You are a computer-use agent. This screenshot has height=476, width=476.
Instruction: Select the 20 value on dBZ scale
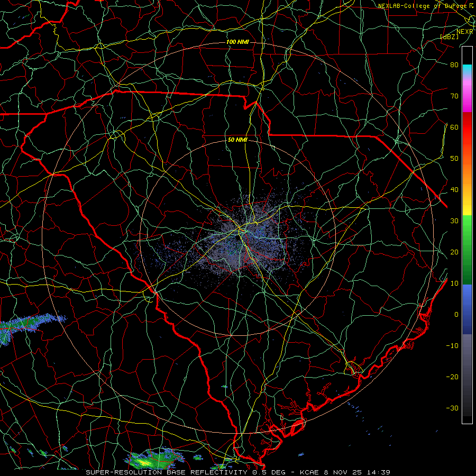click(454, 252)
